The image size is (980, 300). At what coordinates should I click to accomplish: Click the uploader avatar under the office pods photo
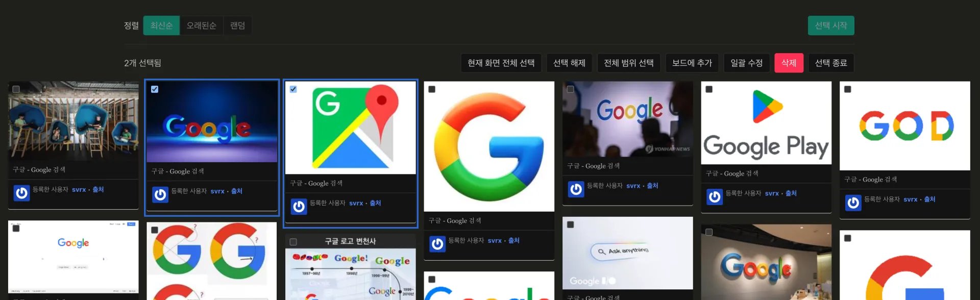click(21, 193)
